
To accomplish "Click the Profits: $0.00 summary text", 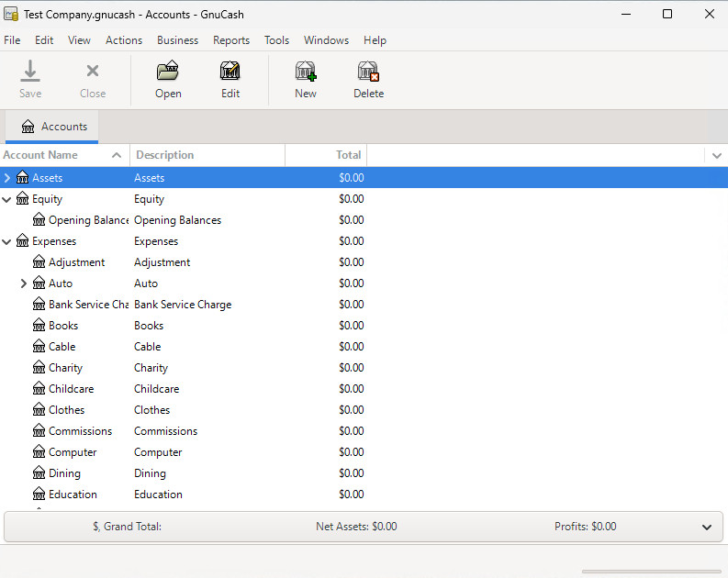I will [x=585, y=527].
